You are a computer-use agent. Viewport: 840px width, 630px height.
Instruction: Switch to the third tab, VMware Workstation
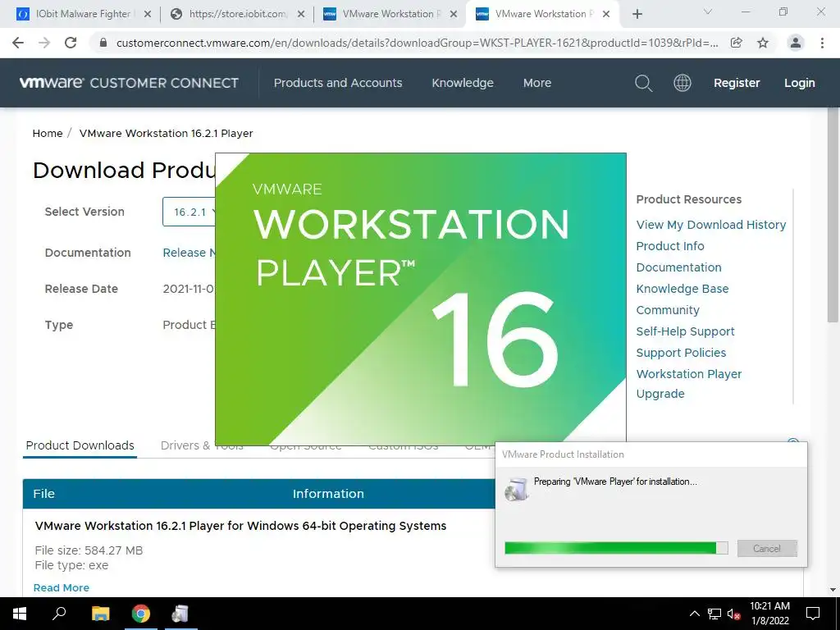[x=388, y=14]
